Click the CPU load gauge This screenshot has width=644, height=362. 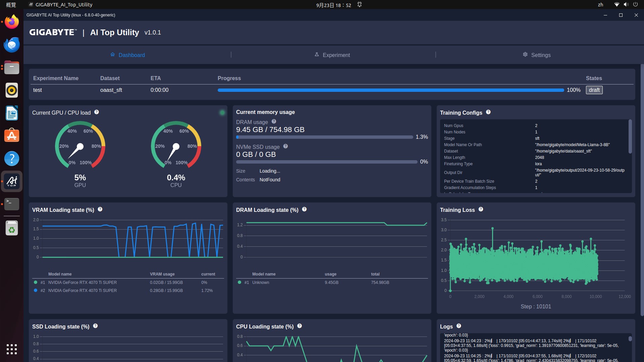click(x=176, y=145)
